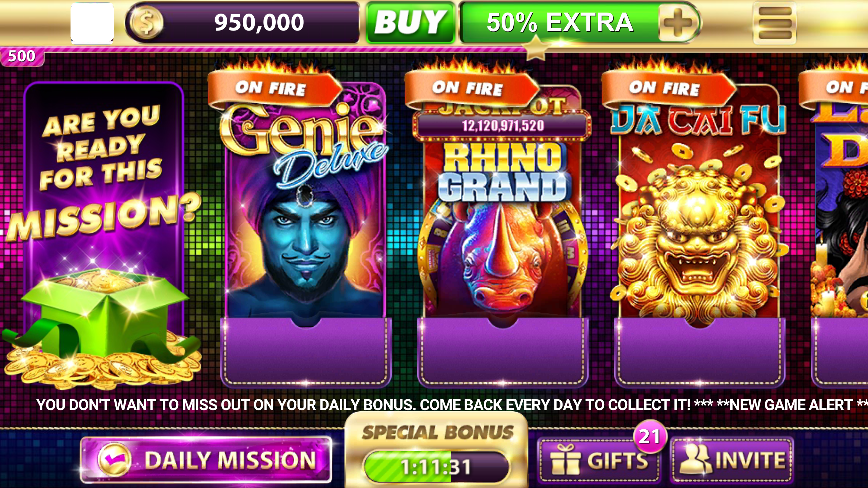Click the Special Bonus countdown timer bar
This screenshot has width=868, height=488.
pyautogui.click(x=436, y=466)
